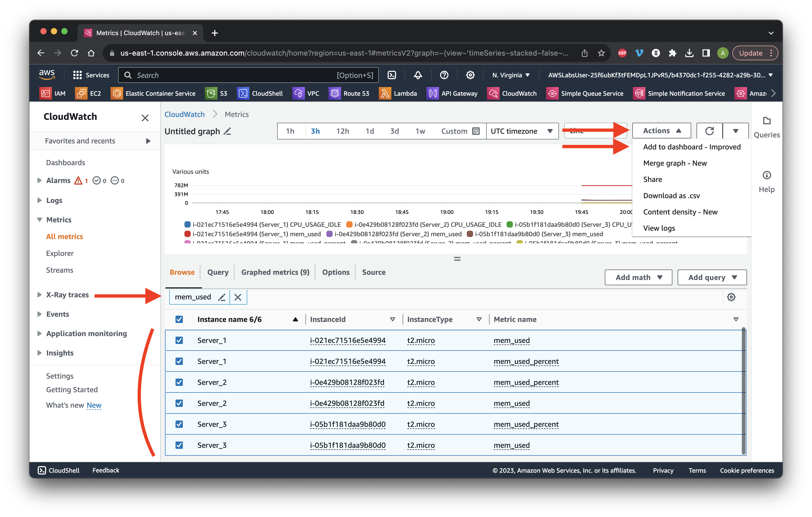Viewport: 812px width, 517px height.
Task: Uncheck Server_2 mem_used_percent row checkbox
Action: (x=179, y=382)
